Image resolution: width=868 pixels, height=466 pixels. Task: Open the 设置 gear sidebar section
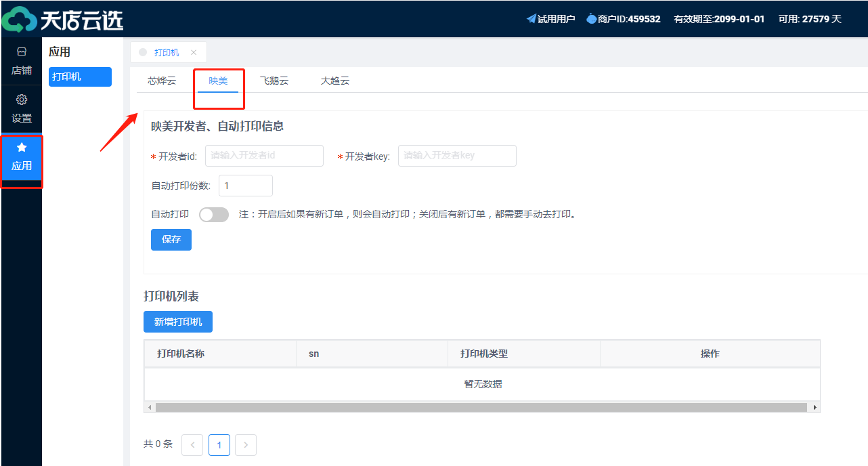coord(21,108)
